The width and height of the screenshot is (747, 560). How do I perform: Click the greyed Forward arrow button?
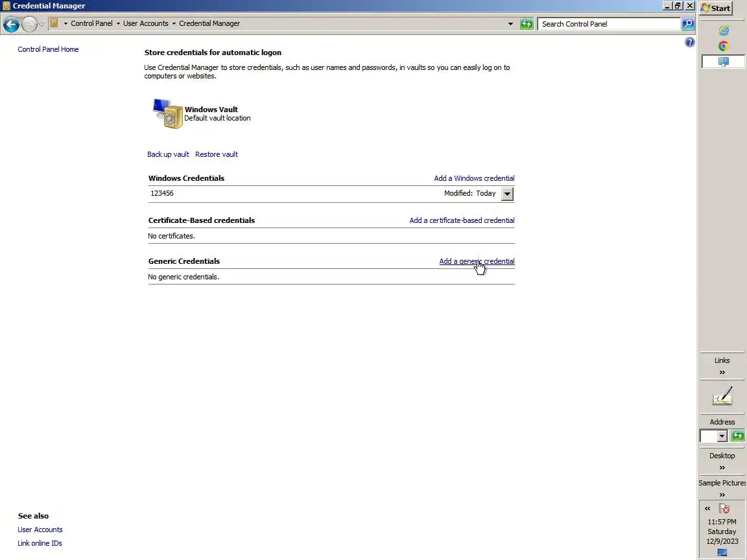click(x=29, y=24)
